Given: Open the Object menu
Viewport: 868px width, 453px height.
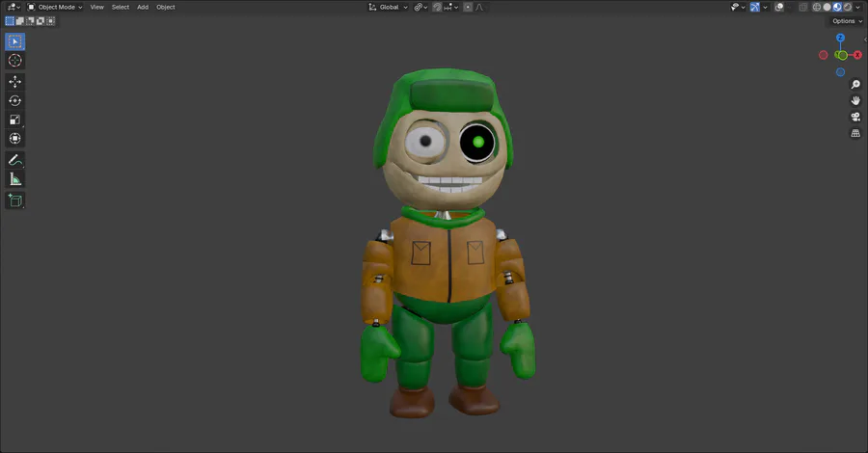Looking at the screenshot, I should pos(166,7).
